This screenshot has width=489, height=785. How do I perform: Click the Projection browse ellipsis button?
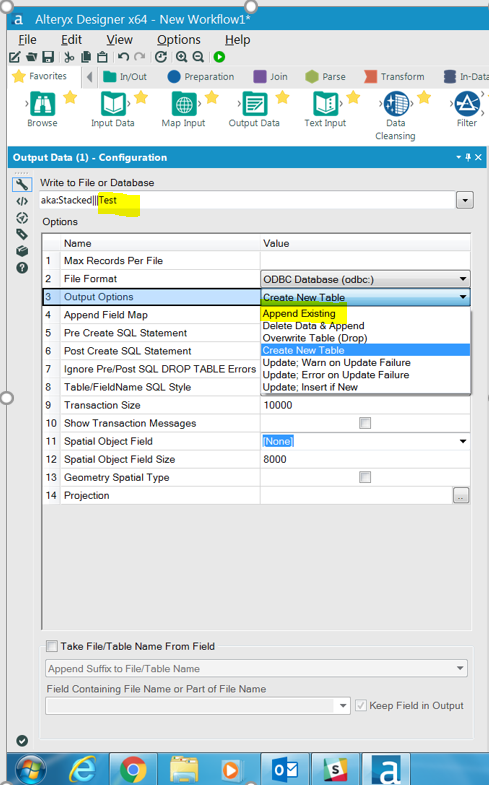click(x=461, y=495)
